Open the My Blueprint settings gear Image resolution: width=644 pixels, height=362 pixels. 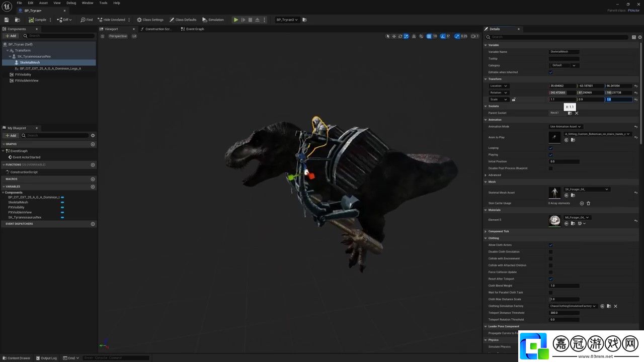coord(93,135)
